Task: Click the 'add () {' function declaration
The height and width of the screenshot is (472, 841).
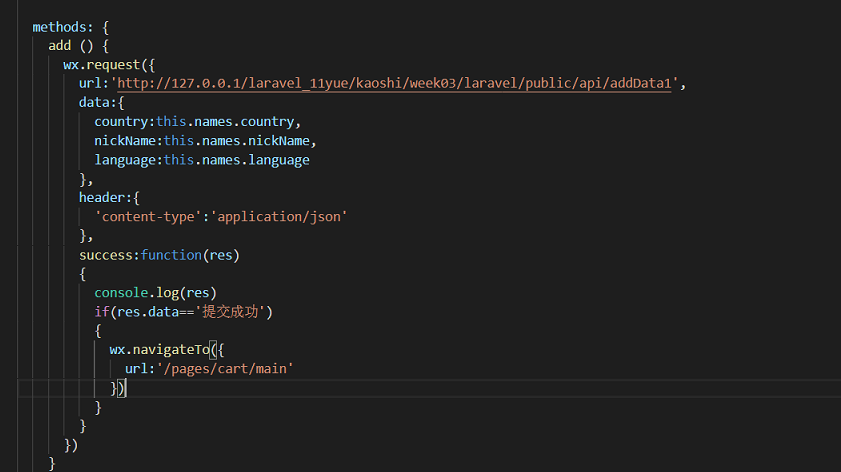Action: [78, 46]
